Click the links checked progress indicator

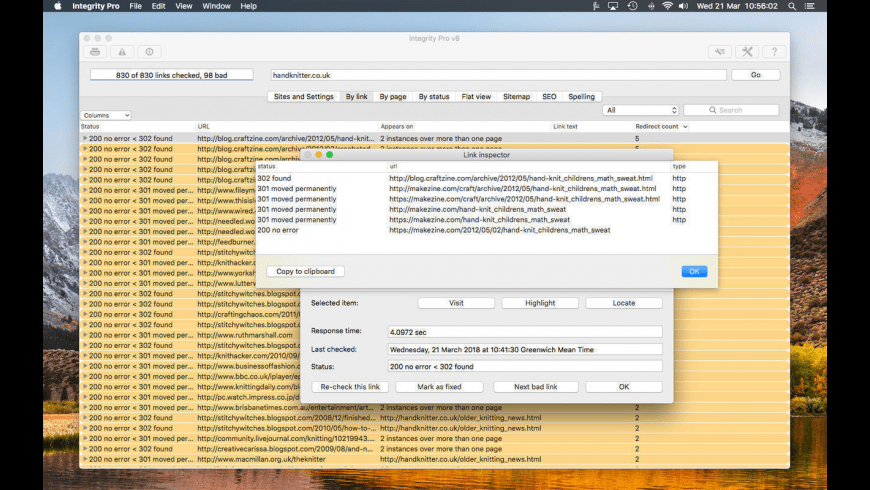click(171, 75)
